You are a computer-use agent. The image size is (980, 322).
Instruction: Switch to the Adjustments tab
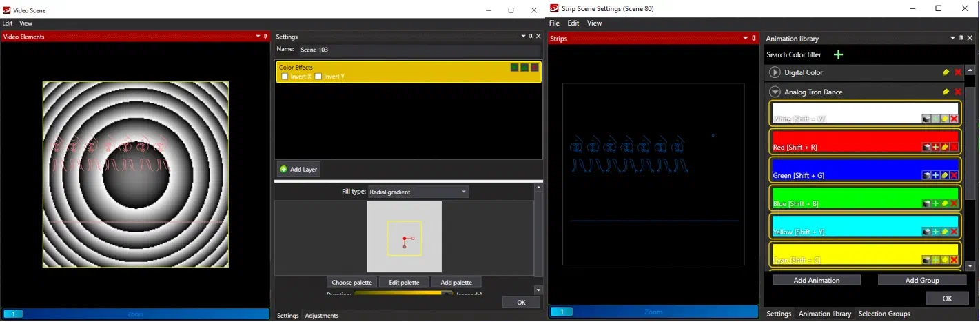[322, 316]
